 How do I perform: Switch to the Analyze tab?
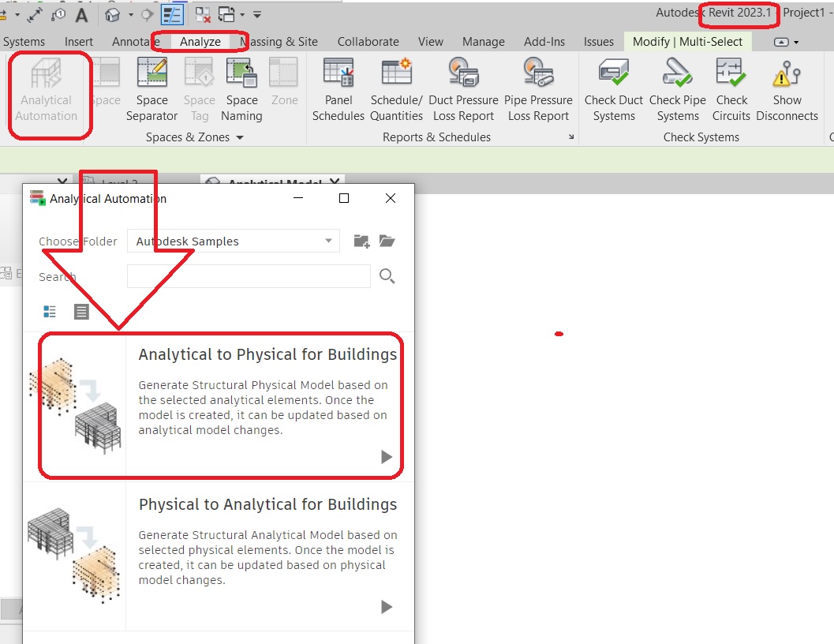(x=200, y=42)
